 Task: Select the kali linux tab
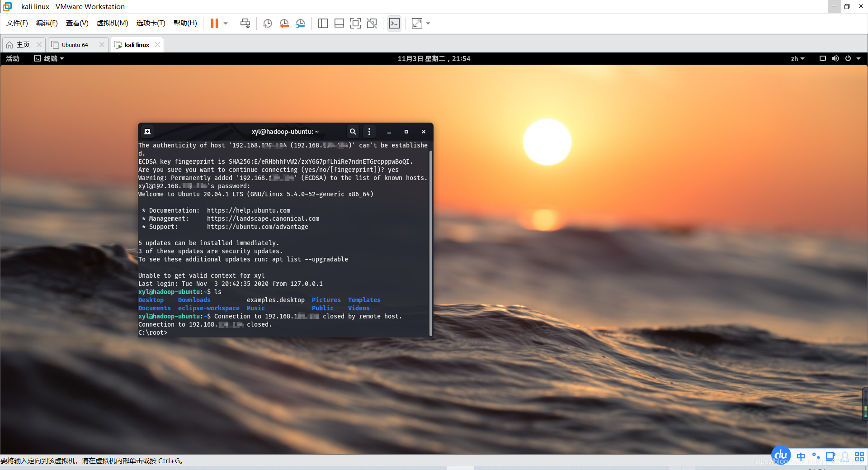(137, 45)
